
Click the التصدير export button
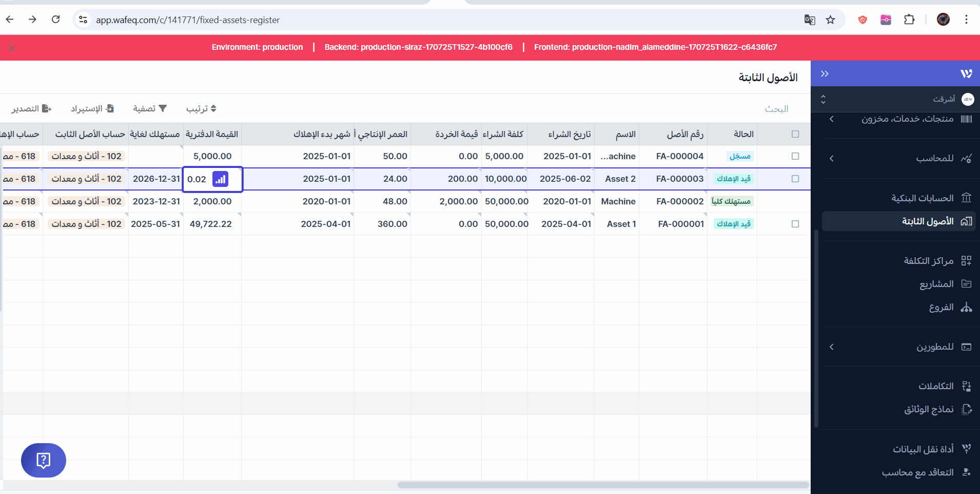31,109
